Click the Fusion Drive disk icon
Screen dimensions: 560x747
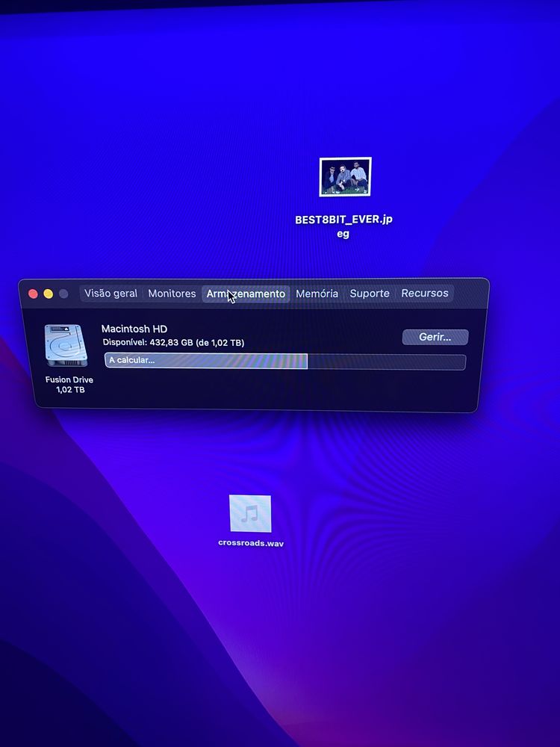tap(66, 345)
